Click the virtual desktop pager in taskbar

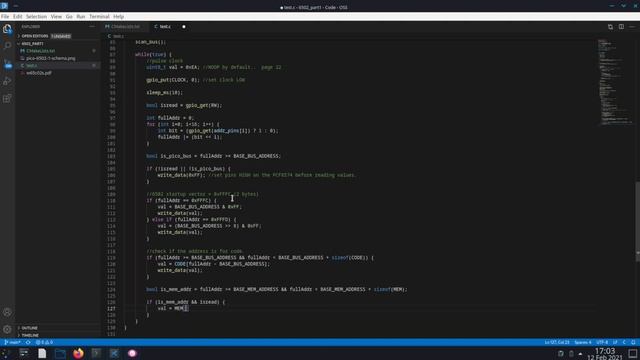tap(24, 353)
